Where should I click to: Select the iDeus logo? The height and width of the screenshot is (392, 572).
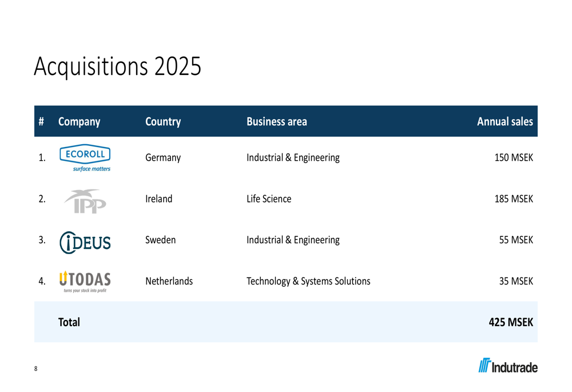click(85, 243)
